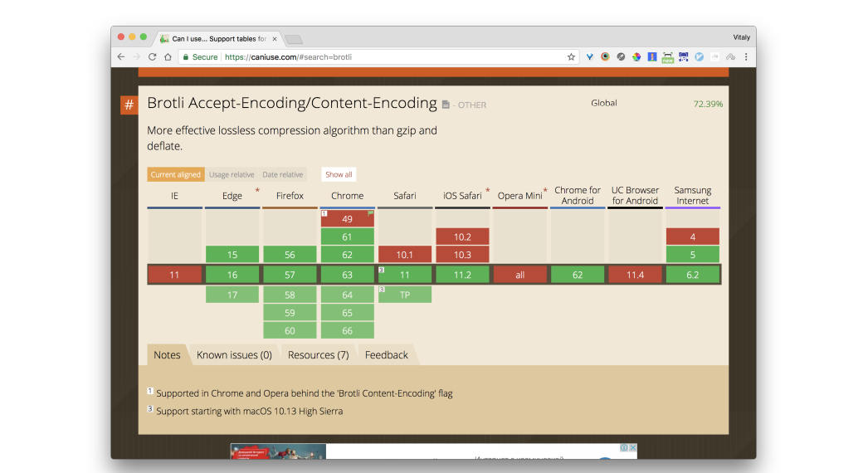Click the Edge column header

(232, 196)
